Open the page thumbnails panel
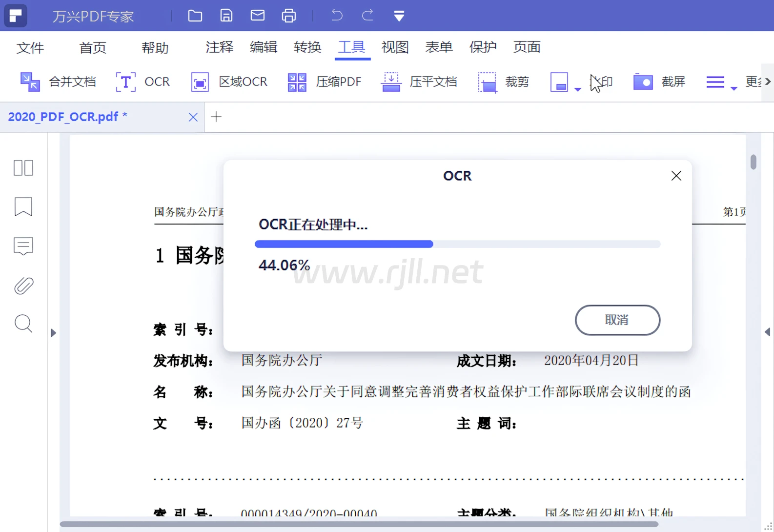 pyautogui.click(x=23, y=168)
